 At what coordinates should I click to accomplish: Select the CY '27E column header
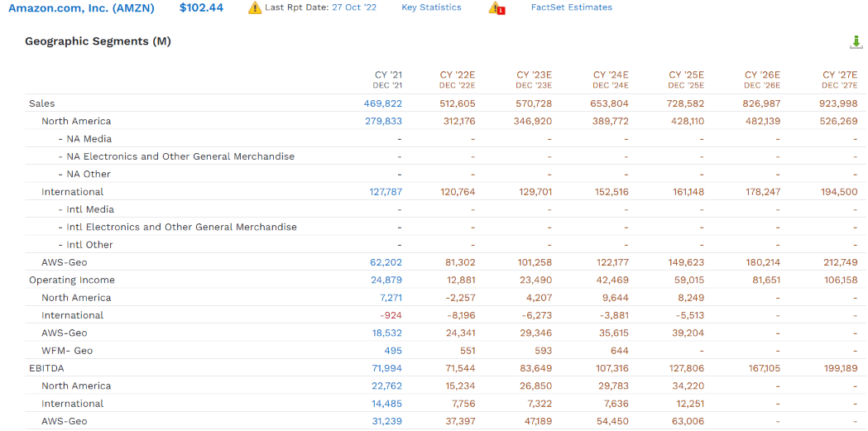point(839,79)
